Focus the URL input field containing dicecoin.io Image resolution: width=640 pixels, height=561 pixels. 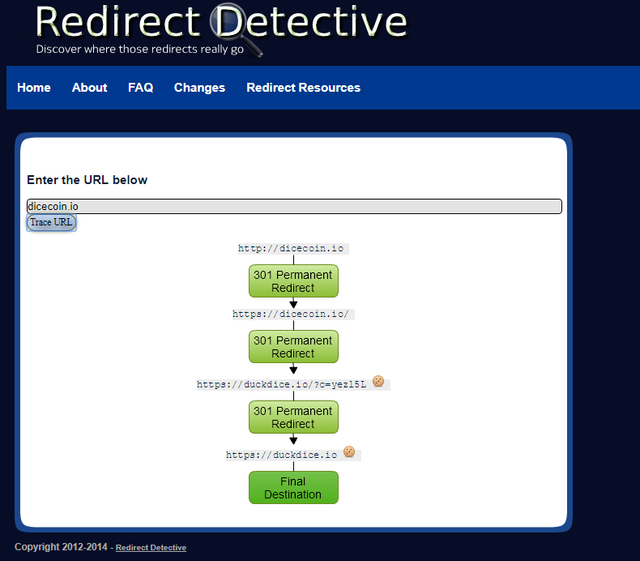[x=294, y=206]
